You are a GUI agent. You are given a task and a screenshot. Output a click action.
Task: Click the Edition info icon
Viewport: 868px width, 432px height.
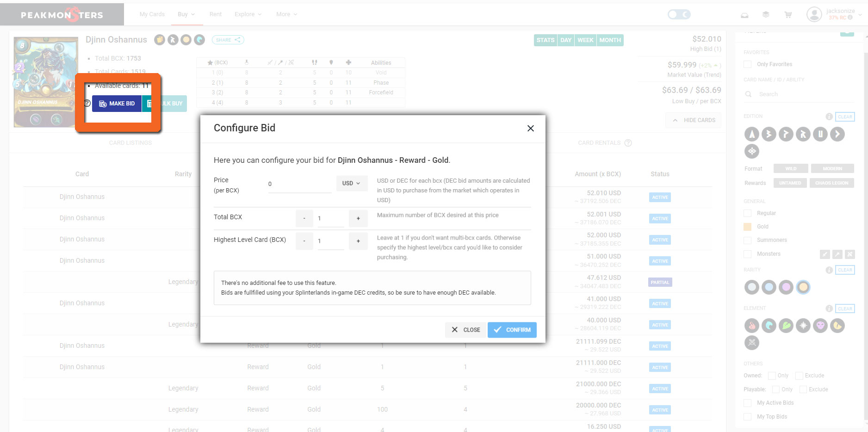click(x=829, y=117)
